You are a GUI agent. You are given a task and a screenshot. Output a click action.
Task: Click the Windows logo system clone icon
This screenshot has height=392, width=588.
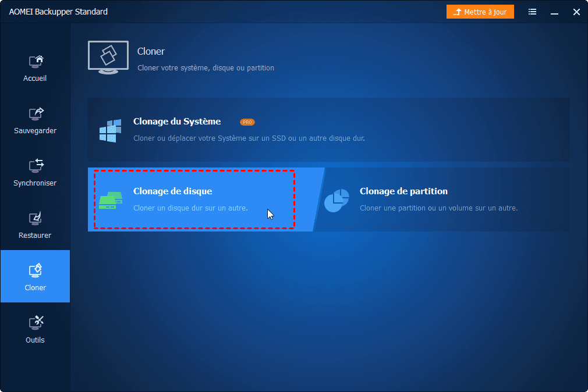point(110,131)
